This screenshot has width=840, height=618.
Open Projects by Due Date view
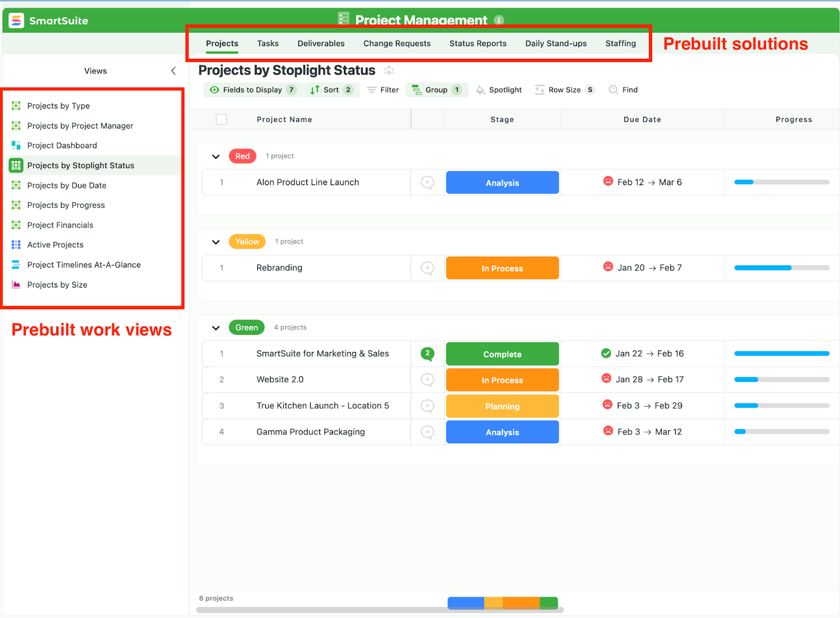[67, 185]
